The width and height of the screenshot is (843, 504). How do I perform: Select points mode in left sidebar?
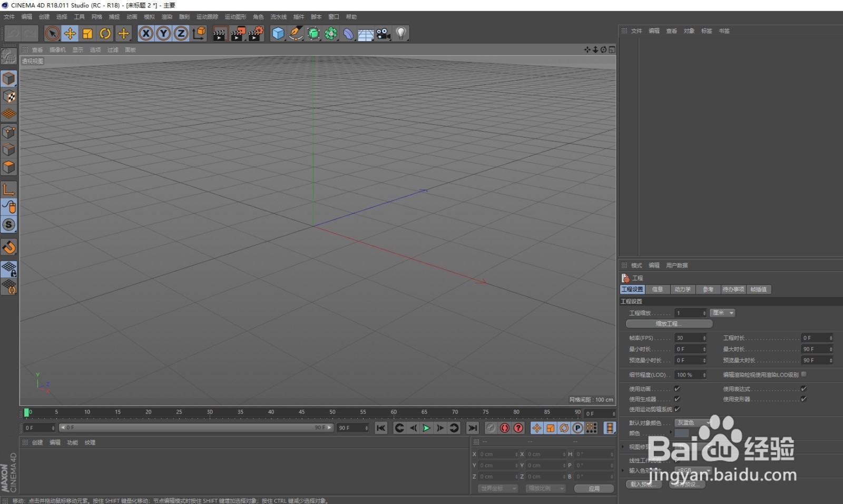coord(8,132)
